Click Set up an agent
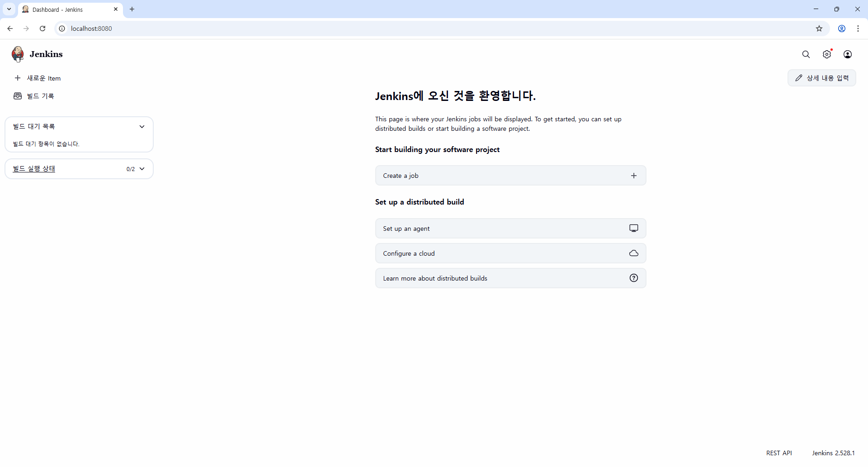The image size is (868, 467). [x=510, y=229]
